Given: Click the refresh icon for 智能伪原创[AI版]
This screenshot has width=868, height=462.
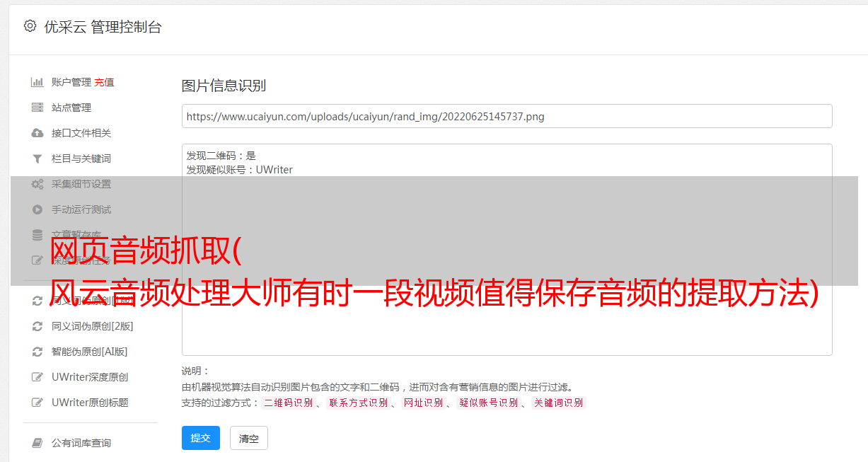Looking at the screenshot, I should click(37, 352).
